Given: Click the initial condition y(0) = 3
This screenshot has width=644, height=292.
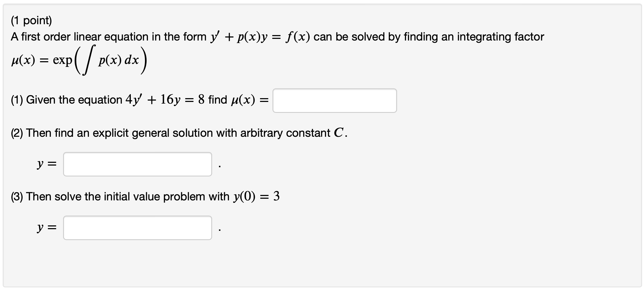Looking at the screenshot, I should click(x=256, y=196).
